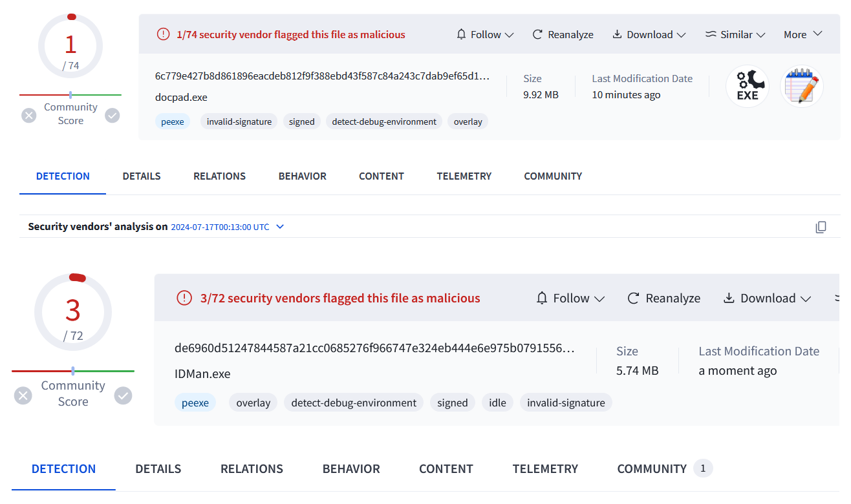Click the idle tag under IDMan.exe
This screenshot has height=504, width=851.
[498, 403]
